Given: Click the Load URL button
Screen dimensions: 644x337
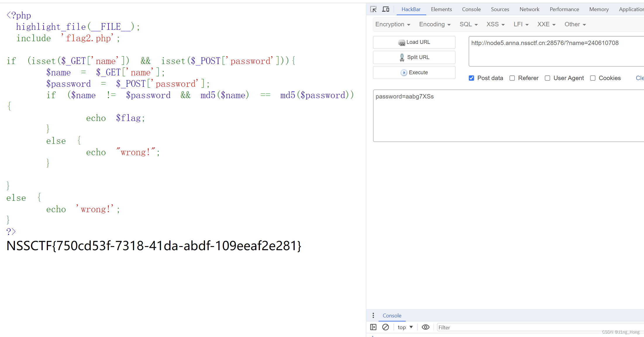Looking at the screenshot, I should click(414, 42).
